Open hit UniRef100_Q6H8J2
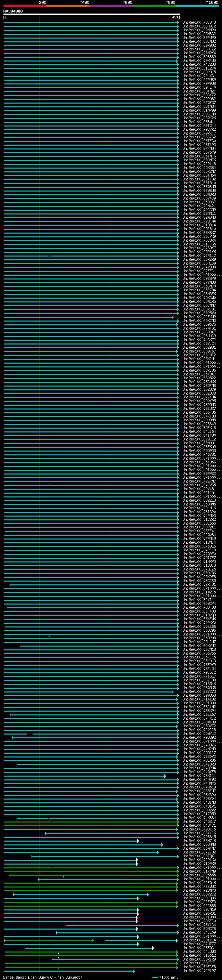The width and height of the screenshot is (222, 980). [x=199, y=26]
